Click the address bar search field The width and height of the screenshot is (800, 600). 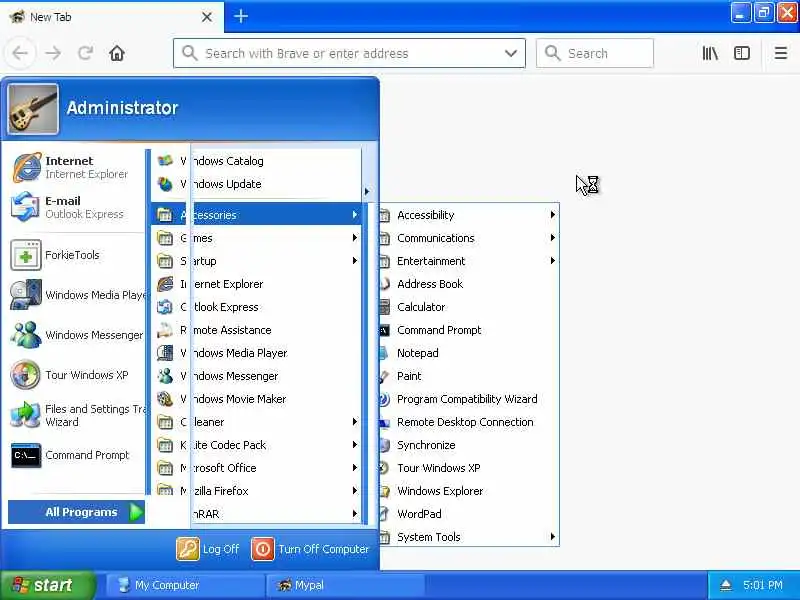pos(349,53)
